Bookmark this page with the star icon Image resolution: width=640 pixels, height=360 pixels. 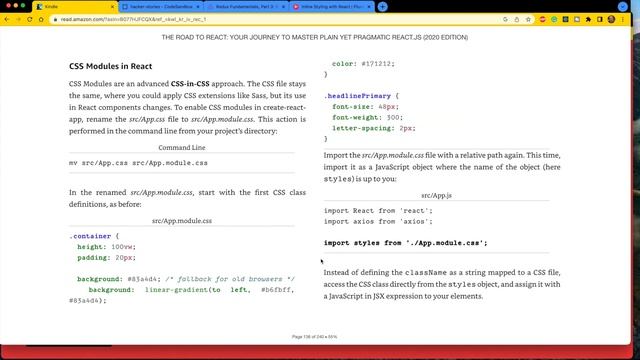point(528,19)
